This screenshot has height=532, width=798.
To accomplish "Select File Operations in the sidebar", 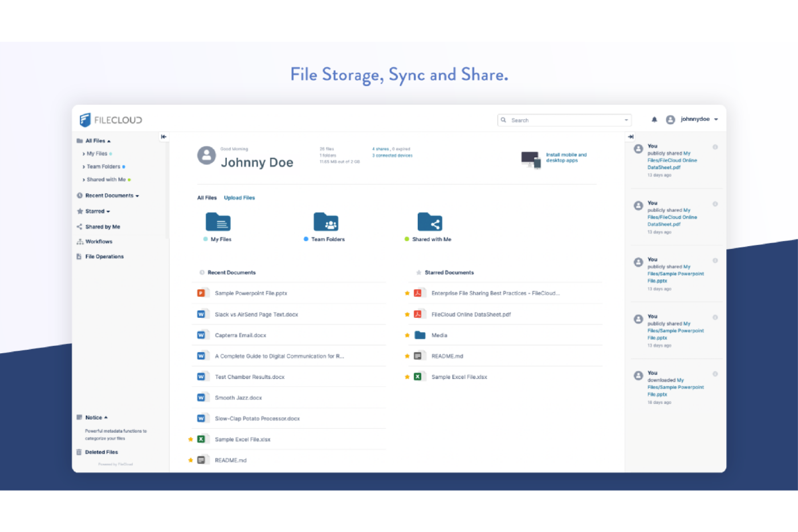I will click(x=104, y=256).
